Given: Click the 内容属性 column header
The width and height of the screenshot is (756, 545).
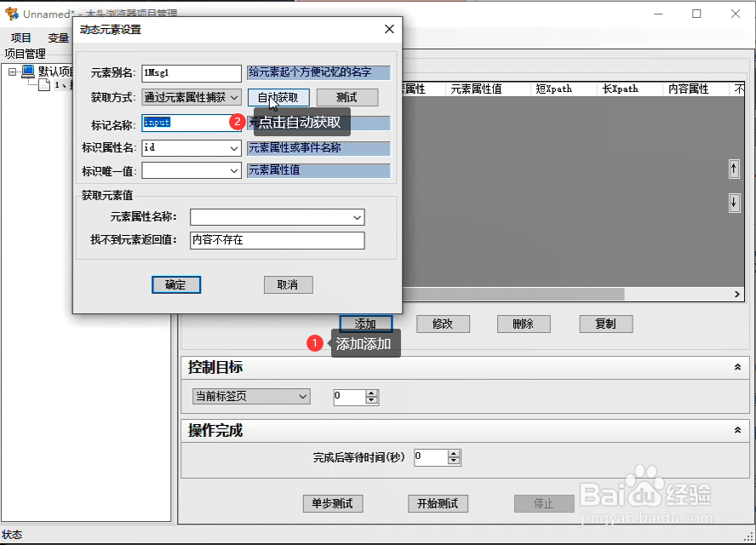Looking at the screenshot, I should point(696,89).
